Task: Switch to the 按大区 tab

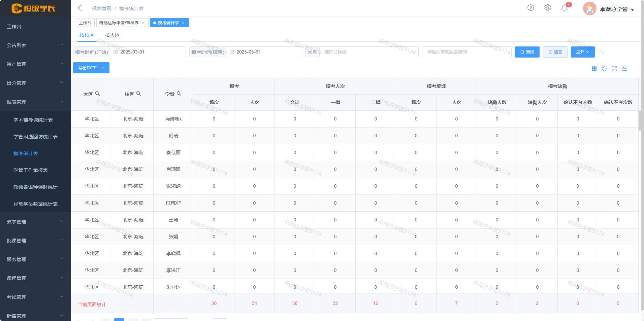Action: click(112, 35)
